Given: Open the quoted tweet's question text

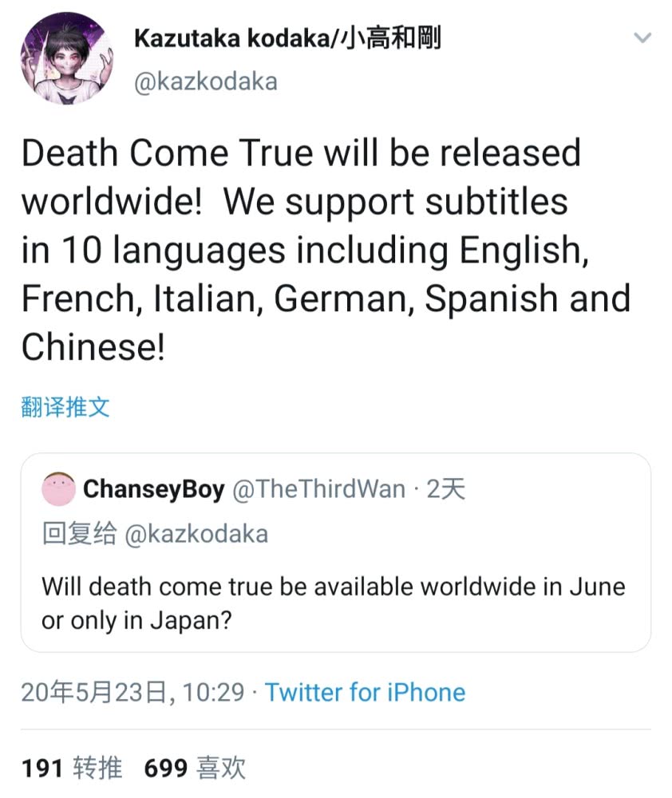Looking at the screenshot, I should click(x=333, y=587).
